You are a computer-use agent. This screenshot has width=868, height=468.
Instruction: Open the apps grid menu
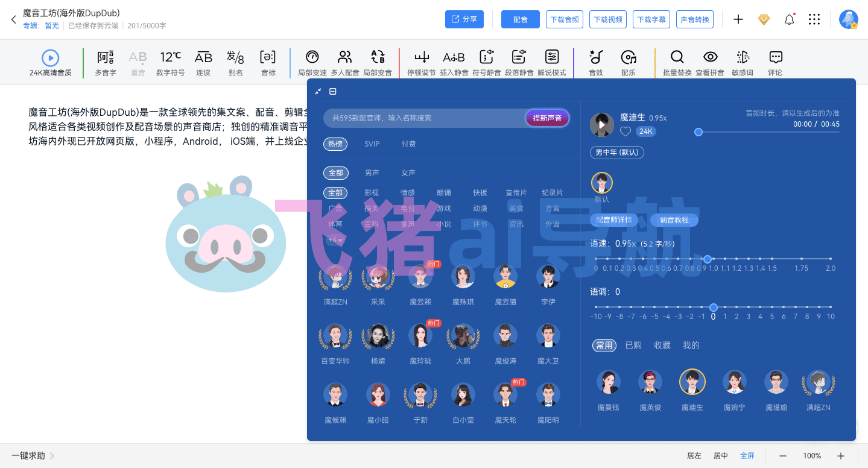[x=814, y=19]
